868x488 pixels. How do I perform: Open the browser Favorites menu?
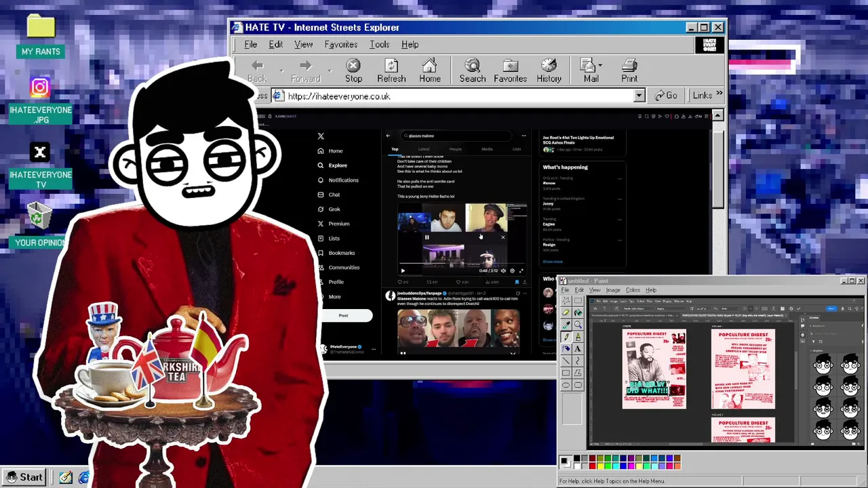[340, 44]
